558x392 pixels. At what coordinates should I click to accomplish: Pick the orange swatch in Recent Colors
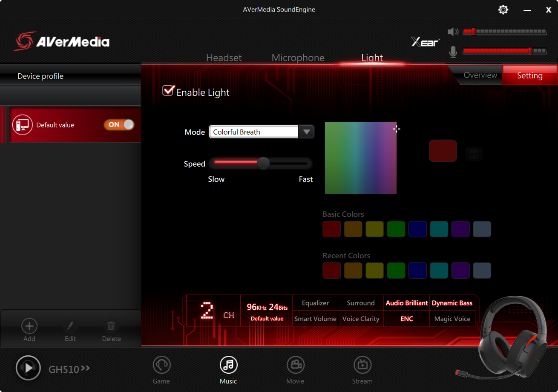[353, 271]
